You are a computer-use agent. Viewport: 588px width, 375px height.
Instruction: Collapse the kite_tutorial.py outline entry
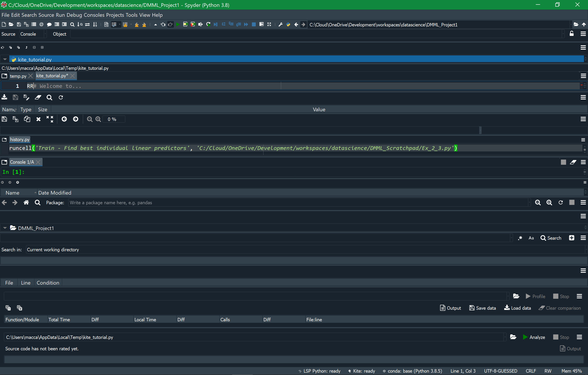click(5, 59)
